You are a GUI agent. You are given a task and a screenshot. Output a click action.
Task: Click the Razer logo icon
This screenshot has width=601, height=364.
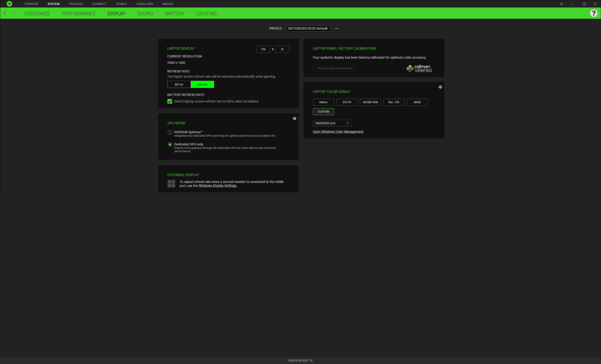pos(9,4)
